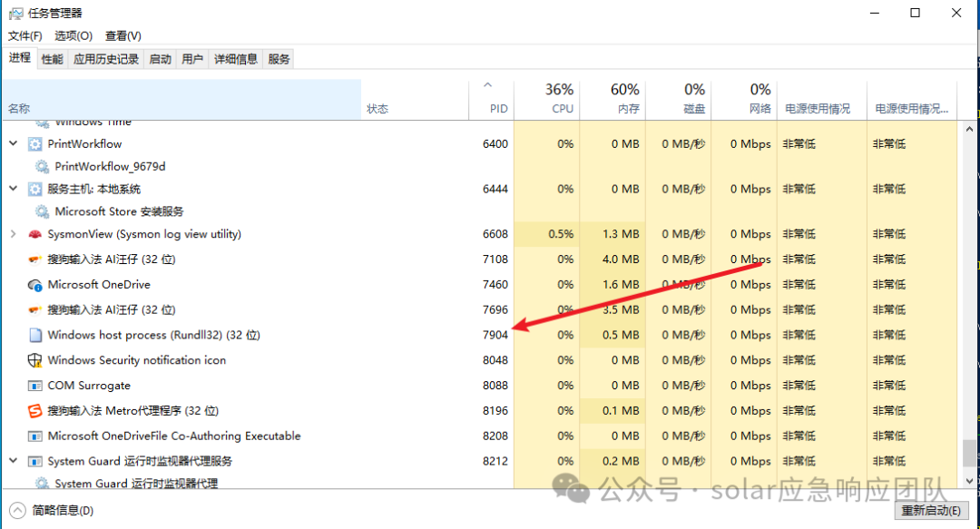Image resolution: width=980 pixels, height=529 pixels.
Task: Click the 搜狗输入法 AI汪仔 icon for PID 7108
Action: click(x=35, y=259)
